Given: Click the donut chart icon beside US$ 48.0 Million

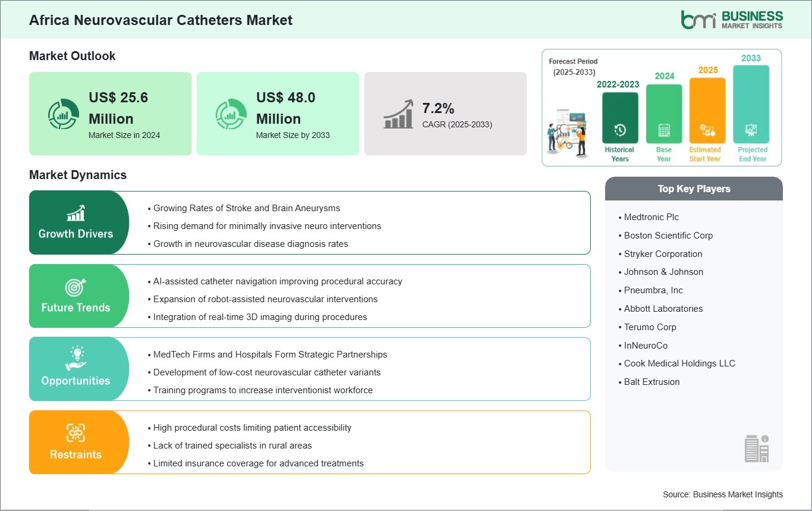Looking at the screenshot, I should click(x=231, y=114).
